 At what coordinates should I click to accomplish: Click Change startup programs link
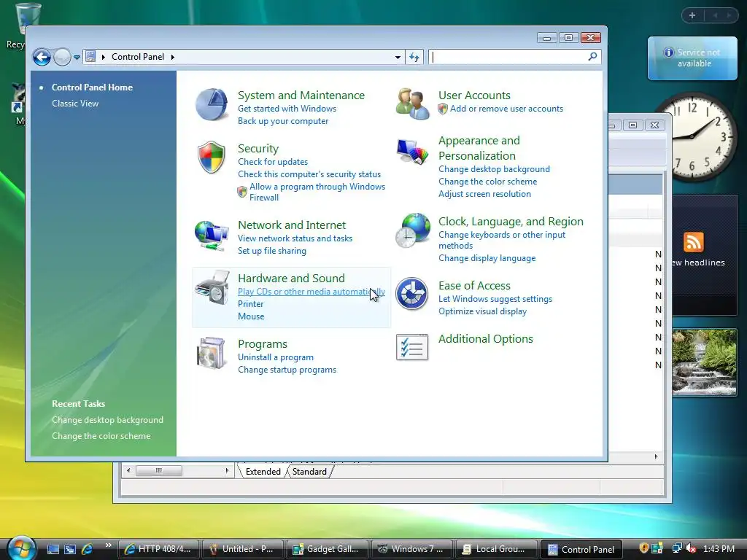point(287,370)
